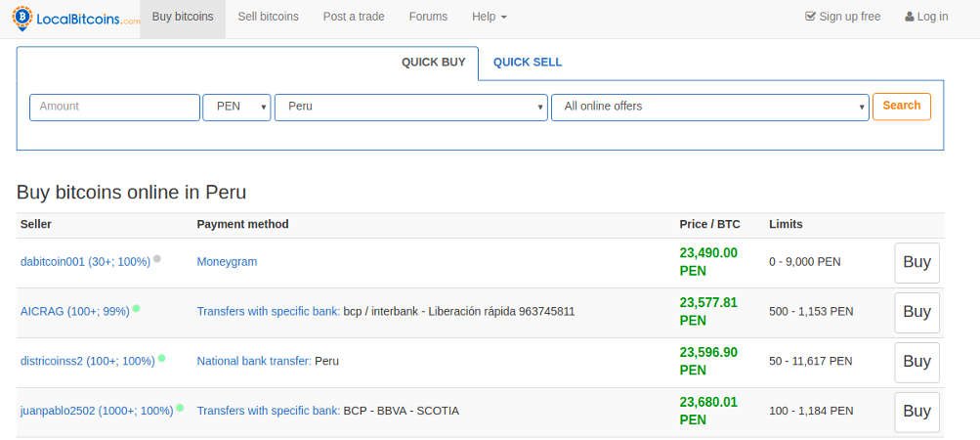Click the 23,577.81 PEN price
Screen dimensions: 980x440
coord(708,312)
